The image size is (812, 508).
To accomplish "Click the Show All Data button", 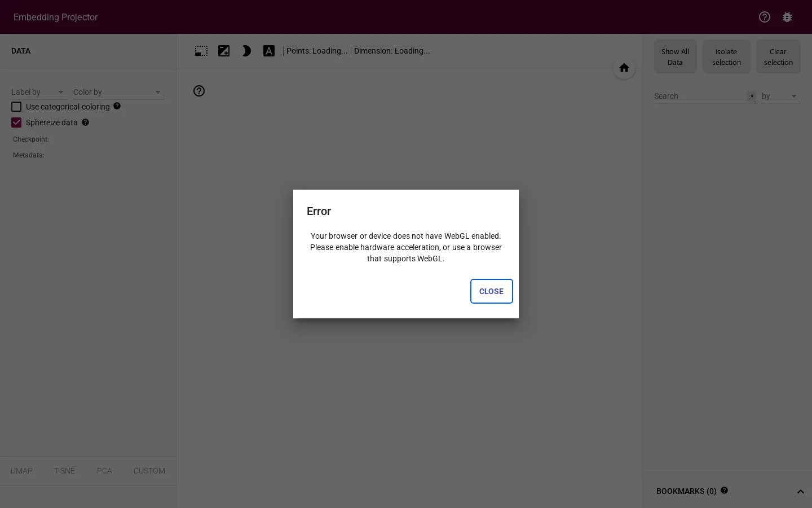I will click(x=676, y=56).
